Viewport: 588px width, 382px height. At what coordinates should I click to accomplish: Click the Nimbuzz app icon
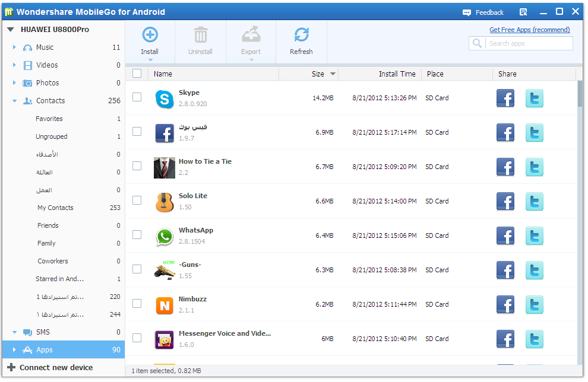pos(165,305)
